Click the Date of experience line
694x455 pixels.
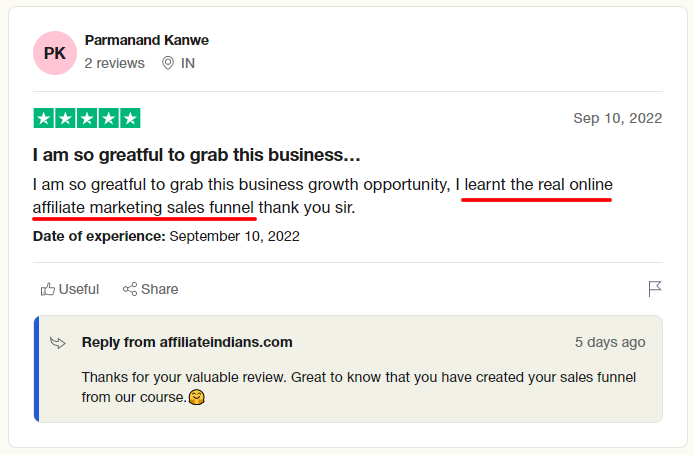[166, 236]
